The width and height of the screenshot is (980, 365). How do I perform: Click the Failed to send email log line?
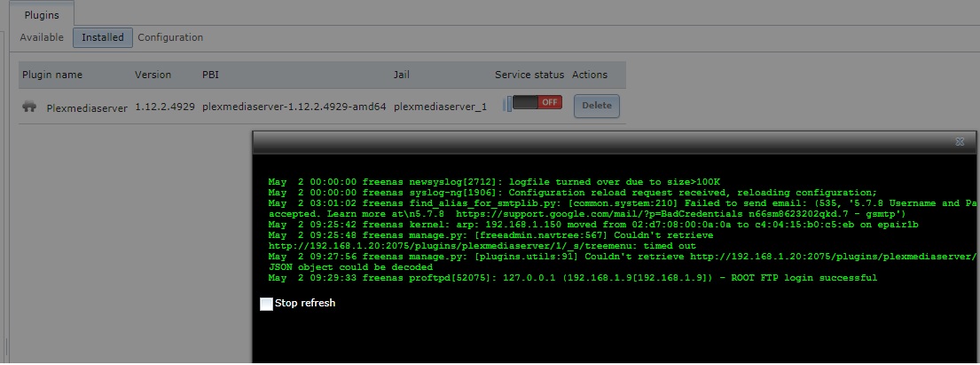[x=623, y=203]
